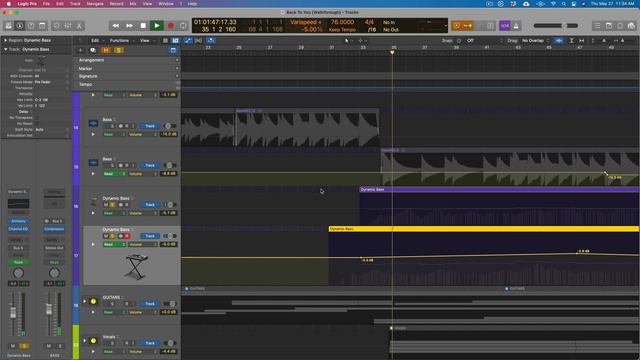
Task: Open Smart Controls
Action: pos(56,26)
